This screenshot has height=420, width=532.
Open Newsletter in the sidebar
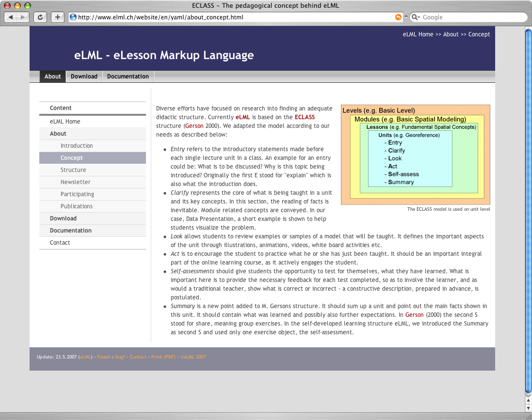pyautogui.click(x=93, y=182)
